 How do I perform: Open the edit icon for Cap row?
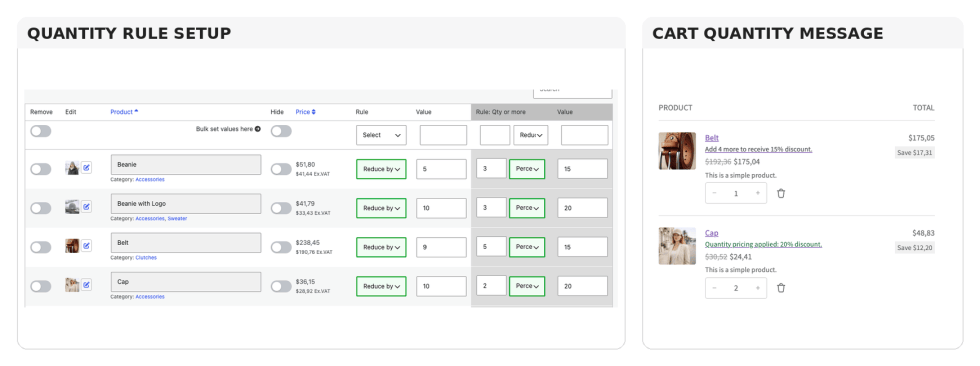pos(86,285)
